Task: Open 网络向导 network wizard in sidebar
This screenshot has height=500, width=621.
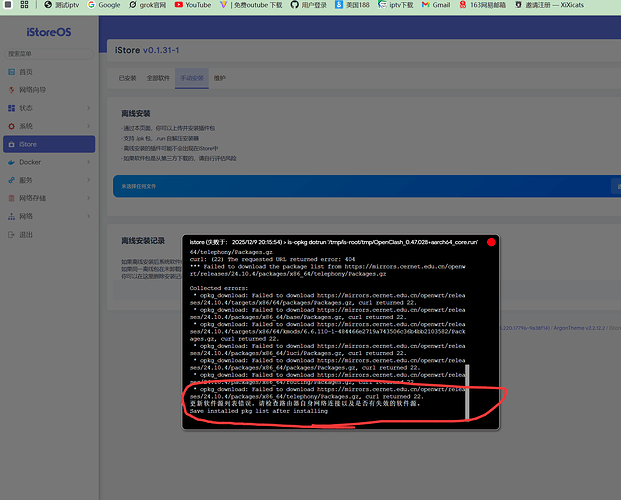Action: pyautogui.click(x=32, y=89)
